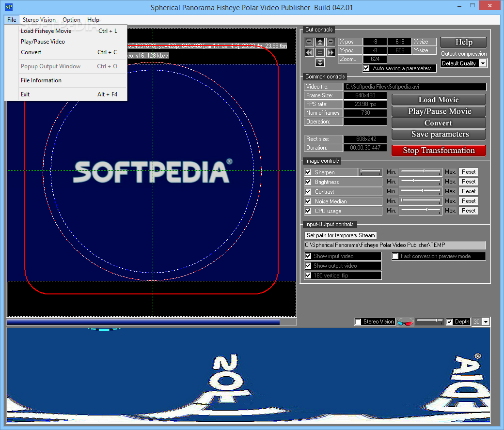Image resolution: width=504 pixels, height=430 pixels.
Task: Shift the cut region left with rewind arrows
Action: tap(309, 52)
